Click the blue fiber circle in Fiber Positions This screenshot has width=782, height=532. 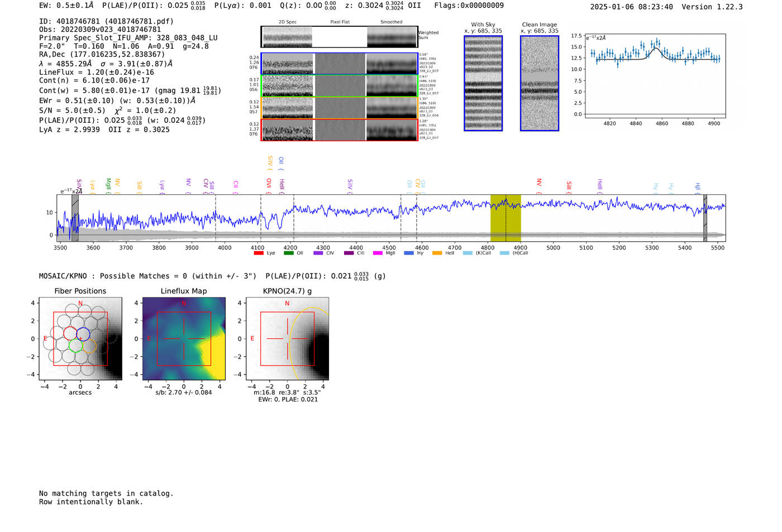pos(83,334)
